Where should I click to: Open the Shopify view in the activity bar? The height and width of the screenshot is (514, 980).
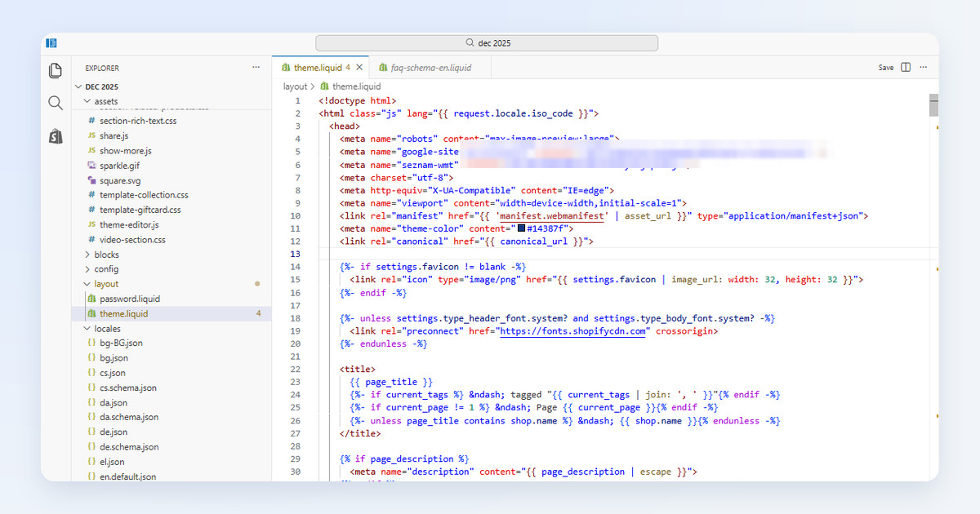(x=56, y=136)
